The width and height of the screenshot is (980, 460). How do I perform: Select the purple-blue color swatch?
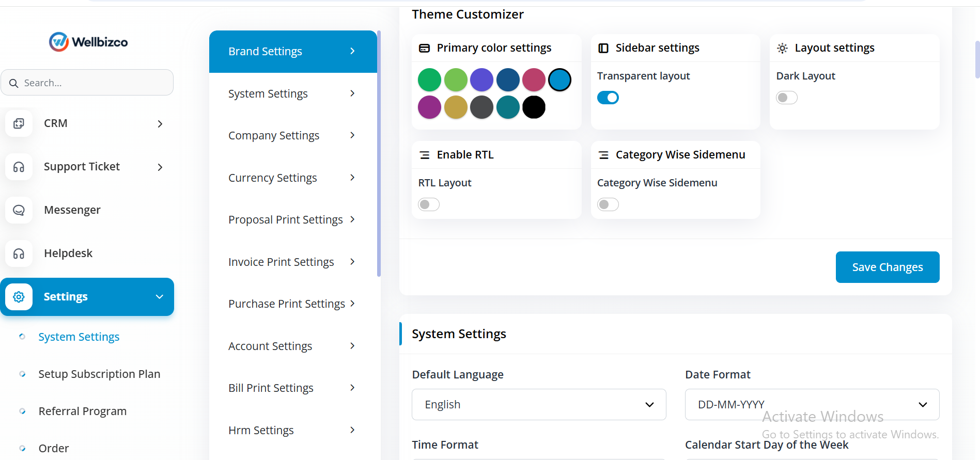(481, 80)
